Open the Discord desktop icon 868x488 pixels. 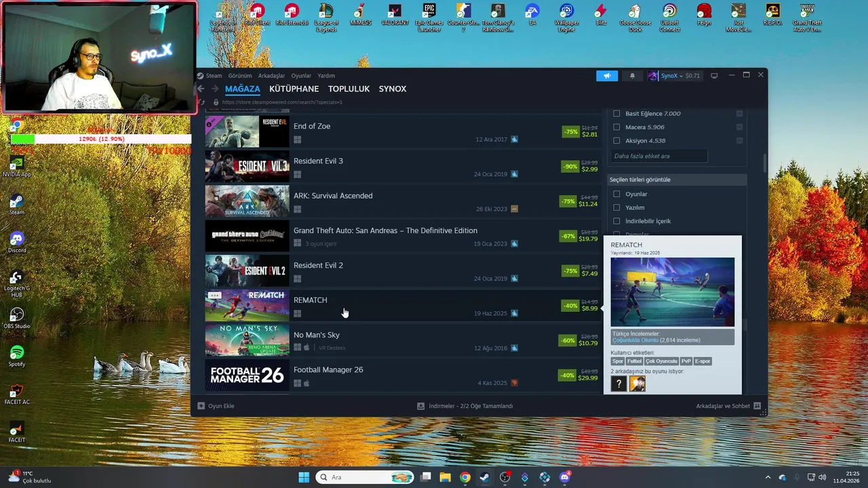[x=17, y=243]
